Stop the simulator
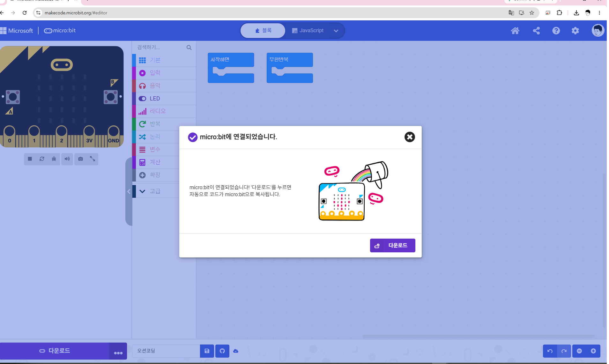The image size is (609, 364). click(x=30, y=159)
